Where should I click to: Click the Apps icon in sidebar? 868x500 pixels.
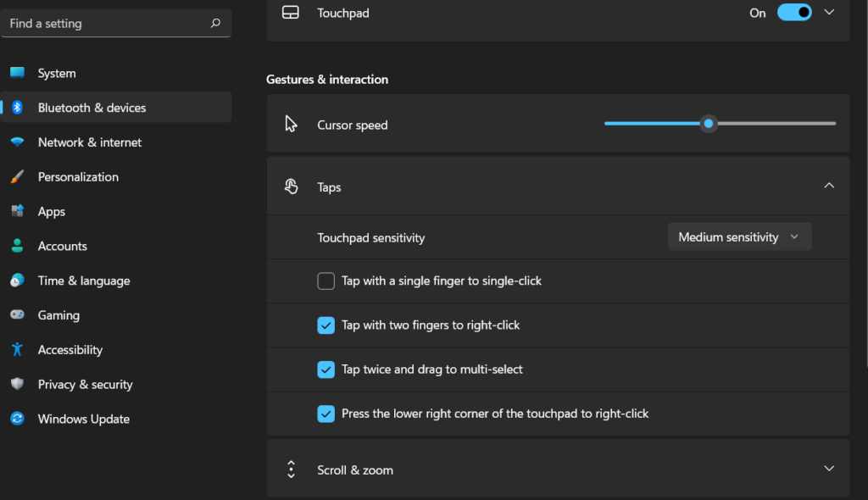pos(17,211)
